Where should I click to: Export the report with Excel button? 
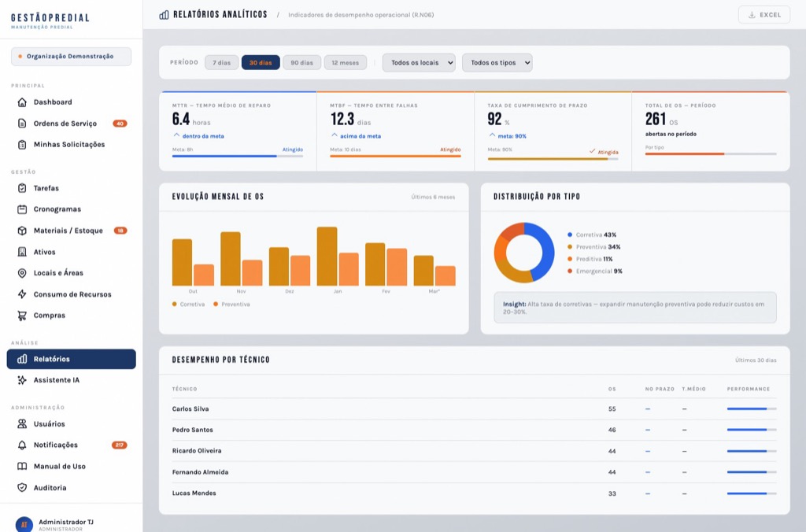(x=763, y=15)
